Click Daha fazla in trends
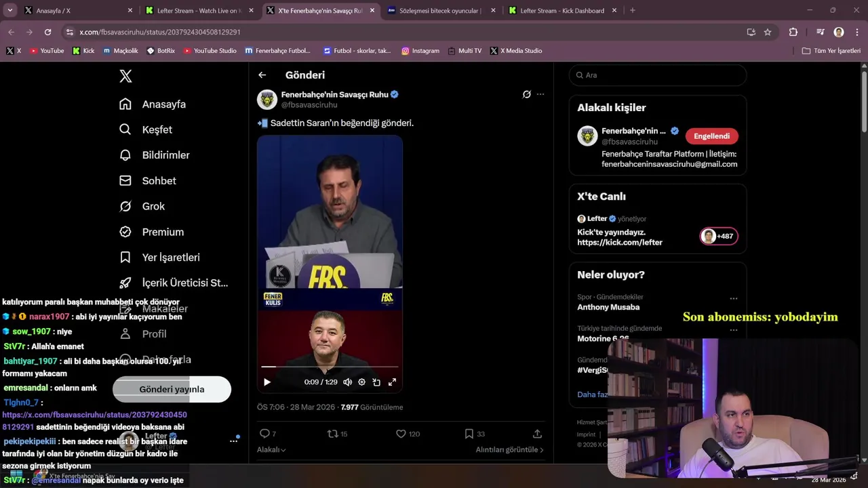This screenshot has height=488, width=868. coord(592,394)
